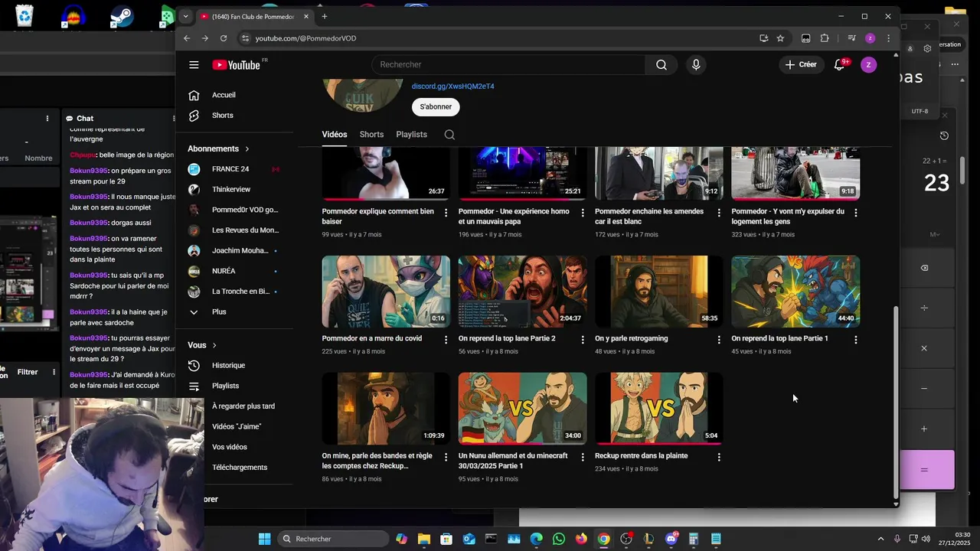Expand the Abonnements section
Screen dimensions: 980x551
(x=219, y=148)
